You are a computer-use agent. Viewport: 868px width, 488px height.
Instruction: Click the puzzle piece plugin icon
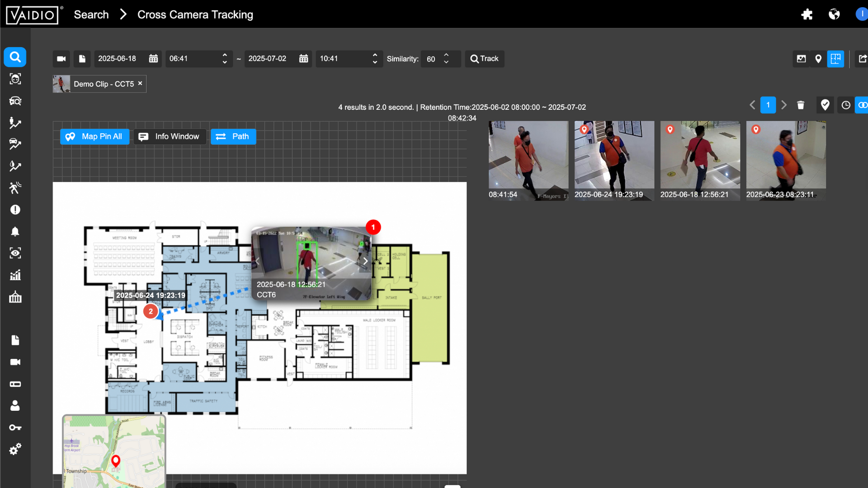pos(807,14)
